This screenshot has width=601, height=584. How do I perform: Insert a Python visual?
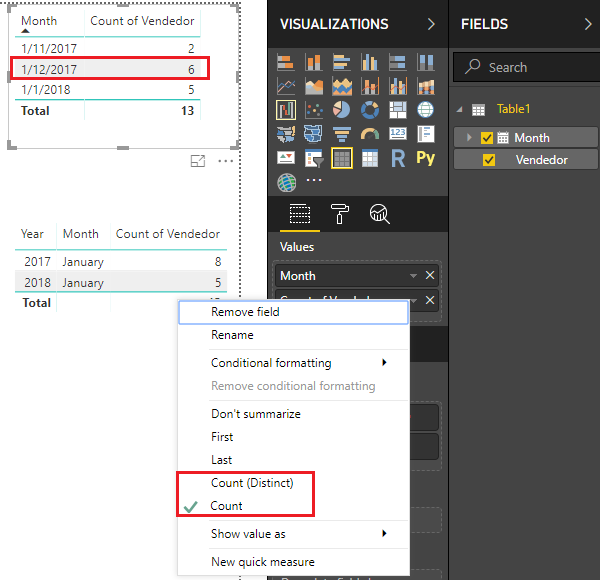point(426,158)
